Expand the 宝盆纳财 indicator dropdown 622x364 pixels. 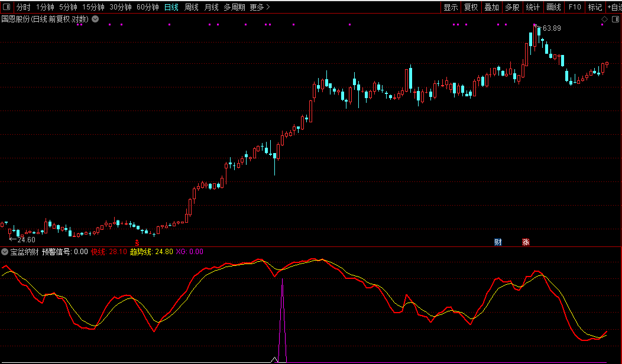click(x=5, y=252)
